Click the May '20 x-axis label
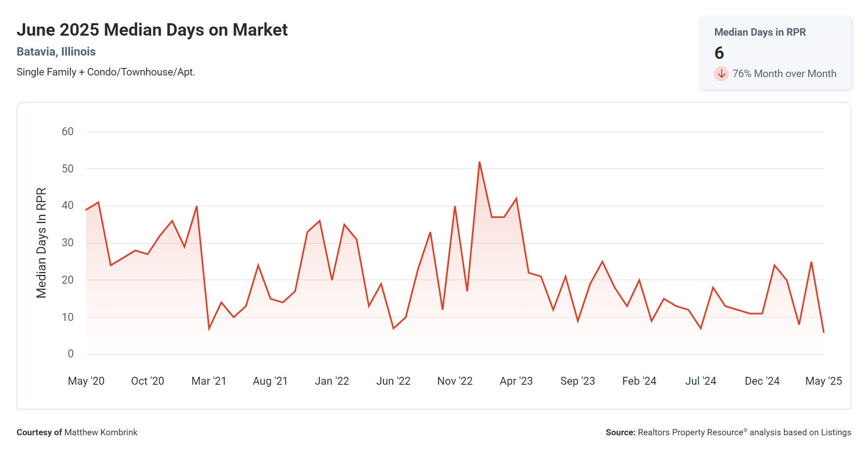The image size is (868, 456). 86,381
